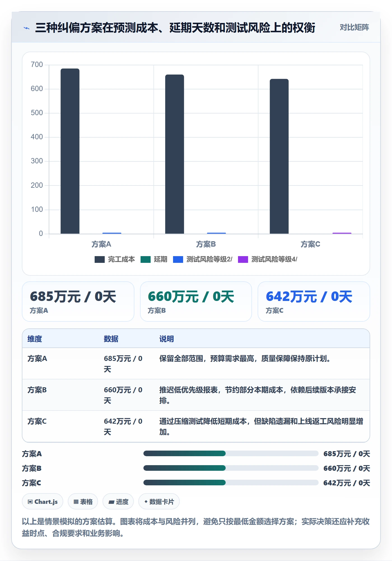Click the 数据 column header
Screen dimensions: 392x561
(111, 339)
